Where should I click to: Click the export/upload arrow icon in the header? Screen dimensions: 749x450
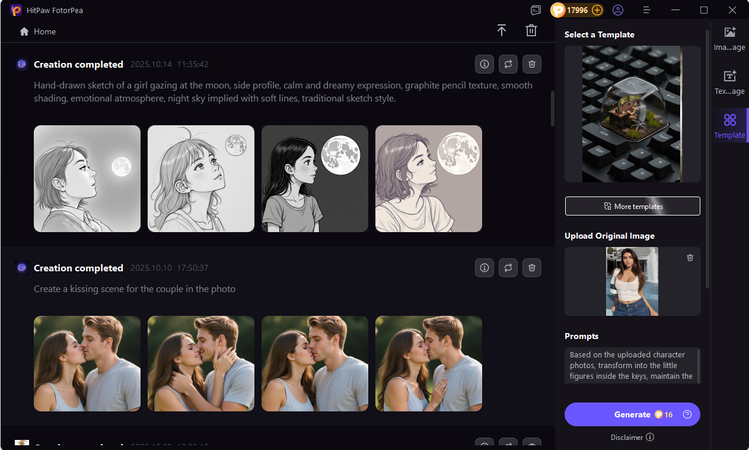point(501,31)
